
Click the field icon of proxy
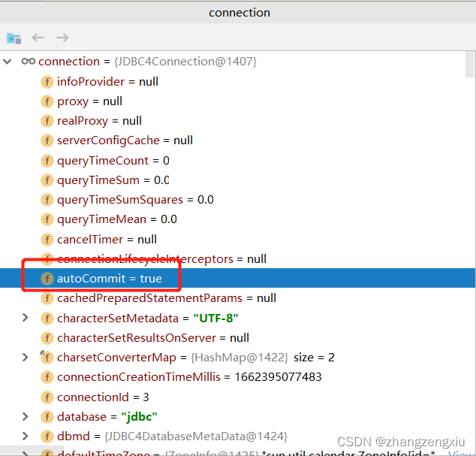coord(47,101)
